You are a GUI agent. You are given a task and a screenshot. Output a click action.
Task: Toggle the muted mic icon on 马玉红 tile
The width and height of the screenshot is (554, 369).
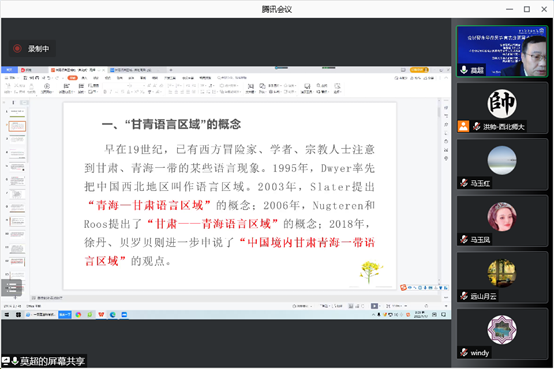pos(464,183)
